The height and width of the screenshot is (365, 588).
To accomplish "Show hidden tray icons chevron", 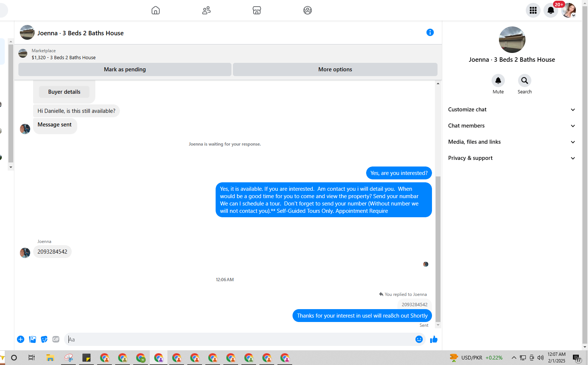I will (x=514, y=358).
